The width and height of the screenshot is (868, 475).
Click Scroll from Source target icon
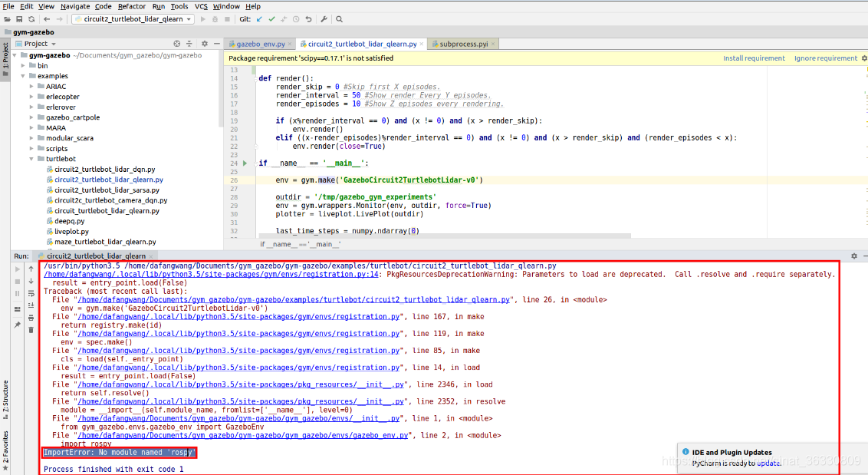[x=176, y=44]
